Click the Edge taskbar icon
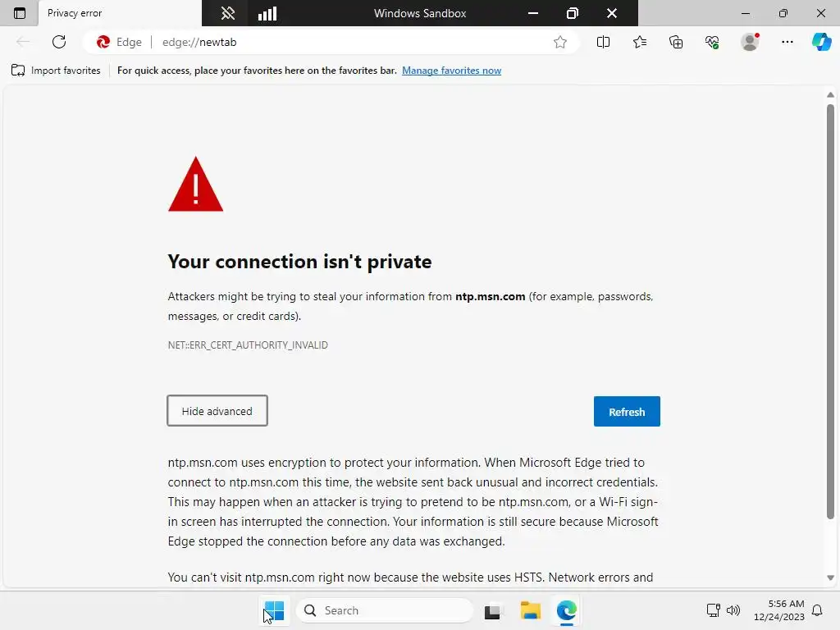The image size is (840, 630). 567,610
